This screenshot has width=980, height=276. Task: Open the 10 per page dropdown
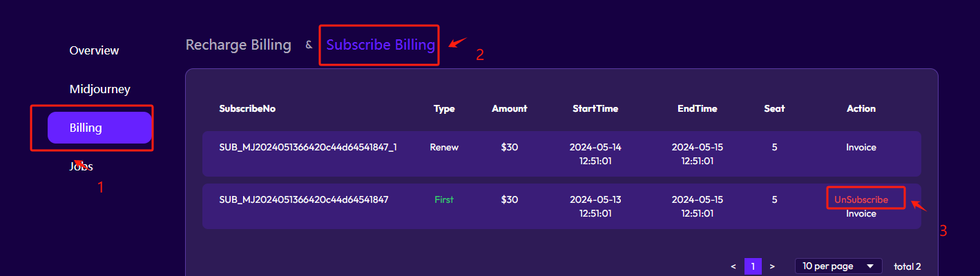pyautogui.click(x=838, y=266)
